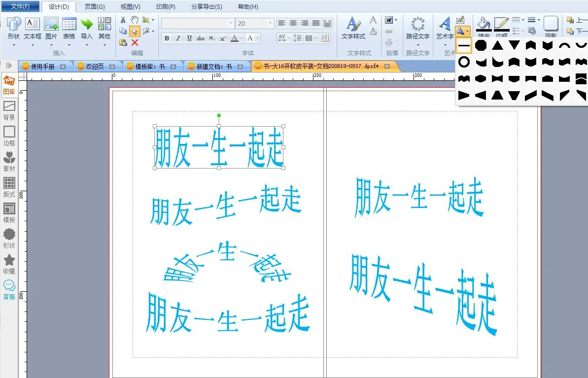Image resolution: width=588 pixels, height=378 pixels.
Task: Toggle strikethrough formatting
Action: [x=201, y=38]
